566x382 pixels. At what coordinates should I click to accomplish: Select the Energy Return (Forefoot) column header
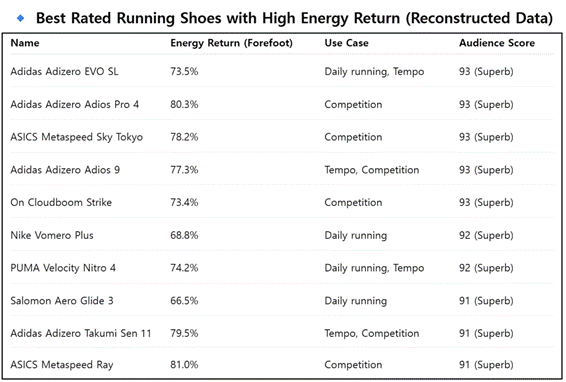point(231,43)
